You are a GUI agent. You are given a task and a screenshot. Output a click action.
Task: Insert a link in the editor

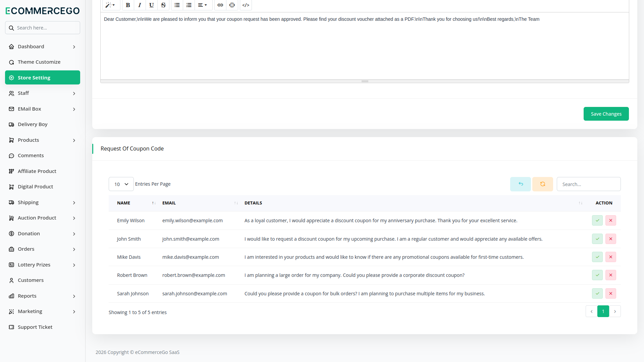pos(220,5)
